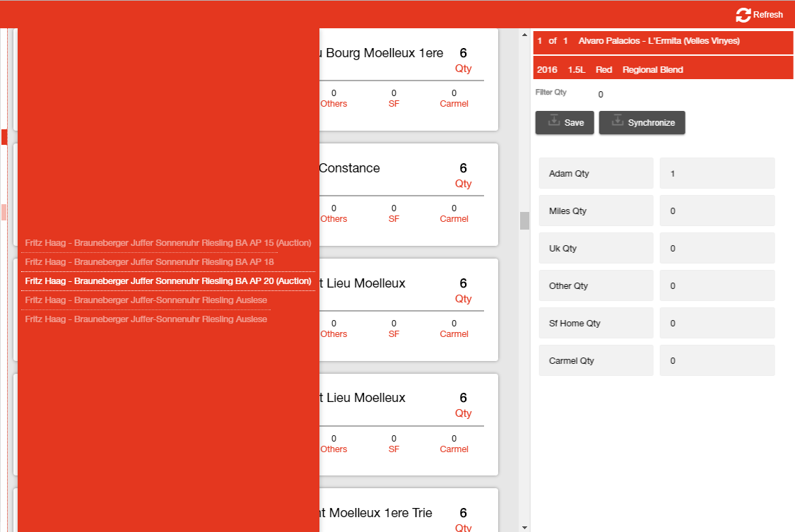
Task: Select Fritz Haag Riesling BA AP 20 (Auction)
Action: tap(167, 281)
